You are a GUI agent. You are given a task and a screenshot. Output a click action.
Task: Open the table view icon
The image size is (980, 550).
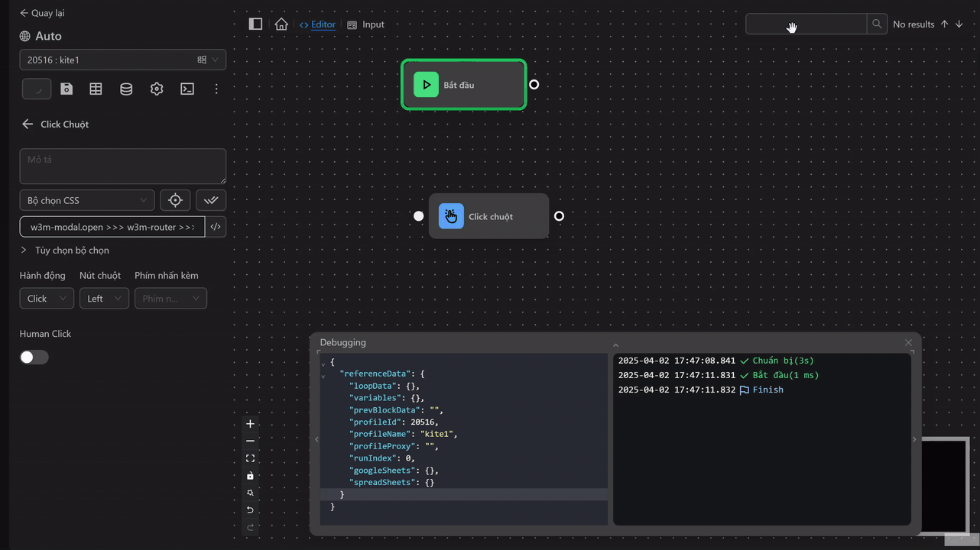point(96,89)
